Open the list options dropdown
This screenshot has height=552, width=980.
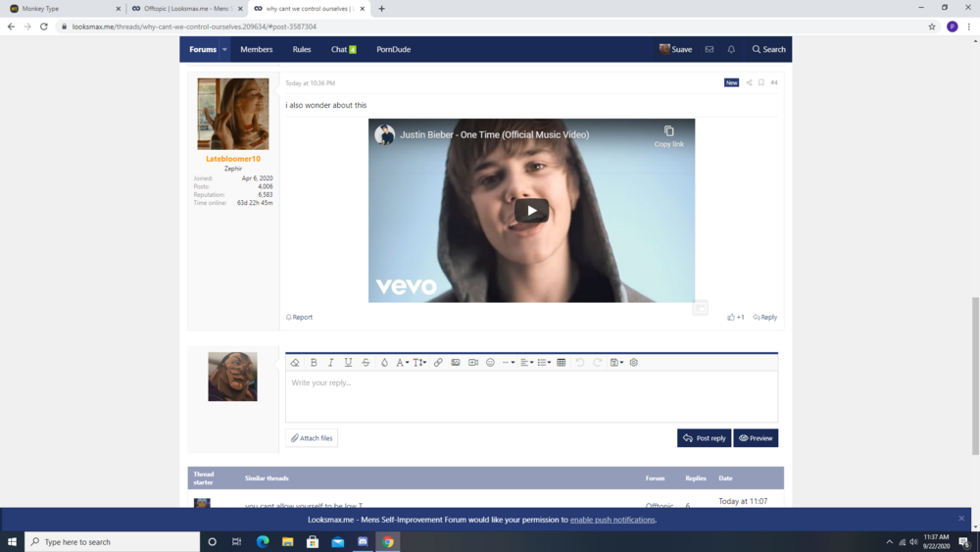(x=544, y=363)
